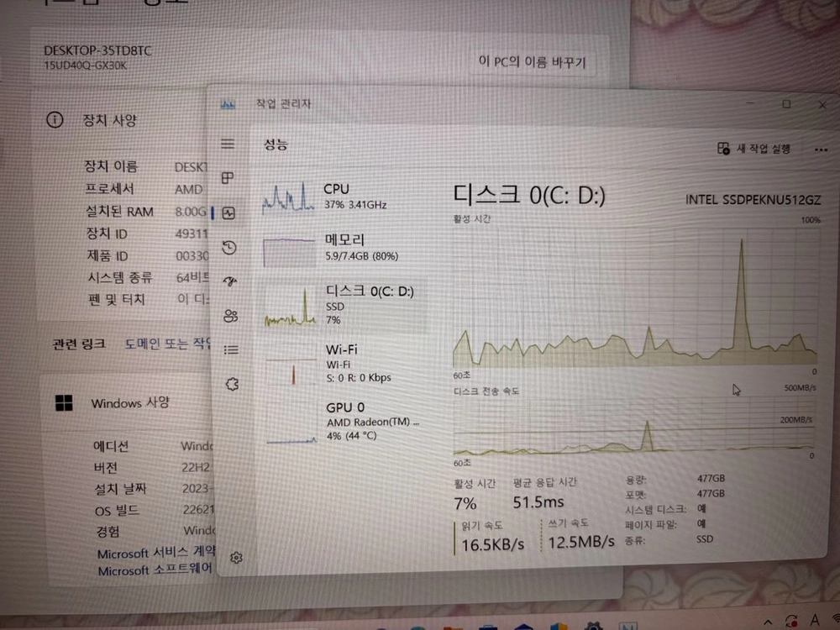Click the 이 PC의 이름 바꾸기 button in Settings
This screenshot has width=840, height=630.
(x=533, y=62)
